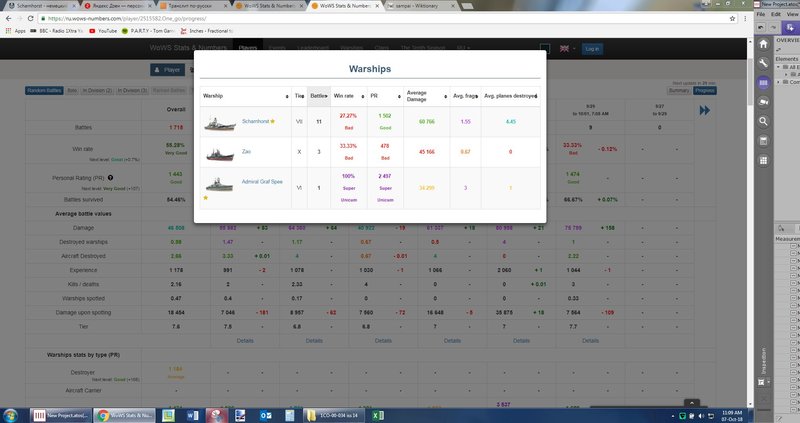Open the Scharnhorst ship link

[x=255, y=121]
